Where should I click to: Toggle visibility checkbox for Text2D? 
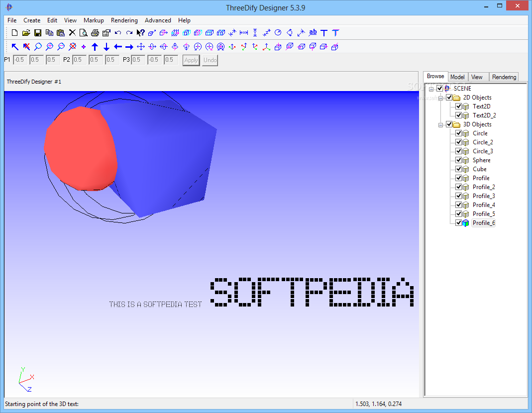click(459, 106)
